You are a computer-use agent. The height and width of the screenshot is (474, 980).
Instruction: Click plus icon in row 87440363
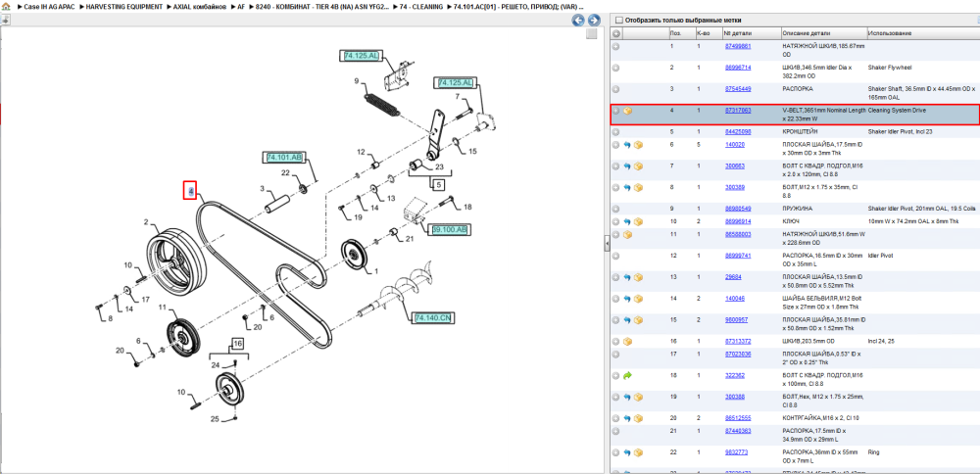pyautogui.click(x=615, y=431)
